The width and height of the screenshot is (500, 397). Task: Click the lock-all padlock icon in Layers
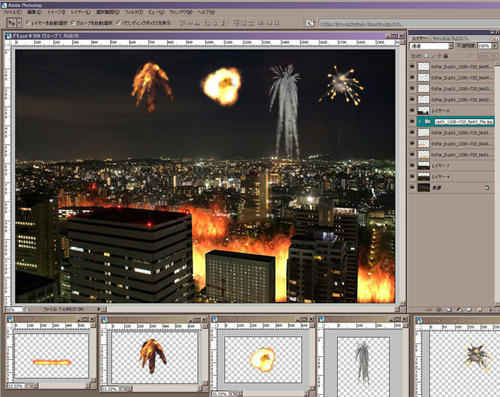pyautogui.click(x=446, y=56)
